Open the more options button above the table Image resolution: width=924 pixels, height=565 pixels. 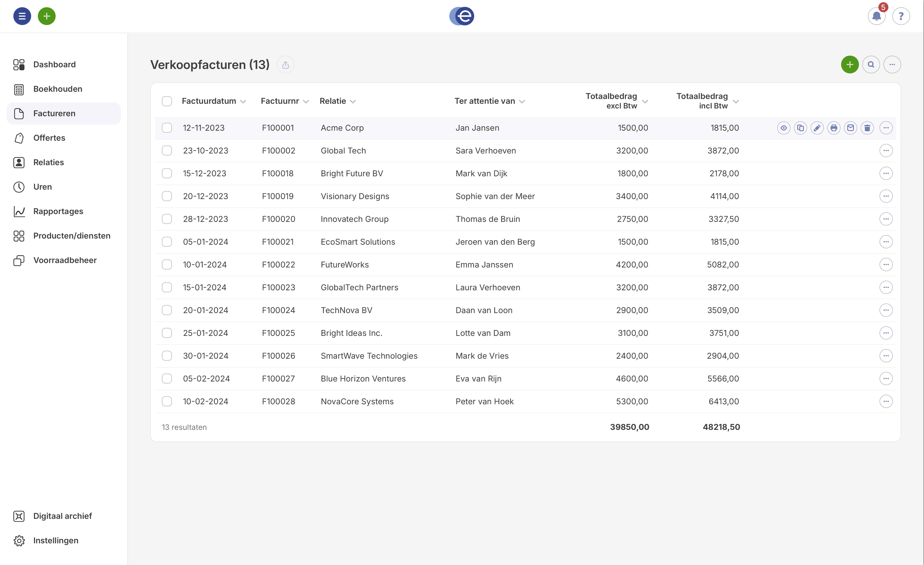pos(892,65)
